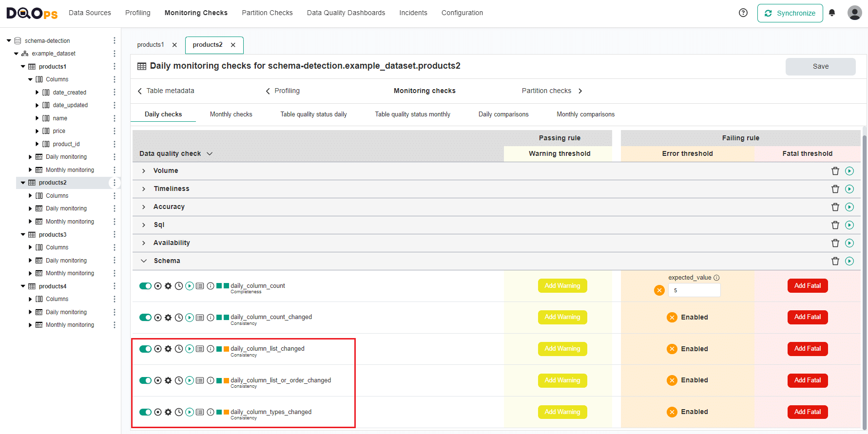
Task: Click the expected_value input field
Action: tap(694, 290)
